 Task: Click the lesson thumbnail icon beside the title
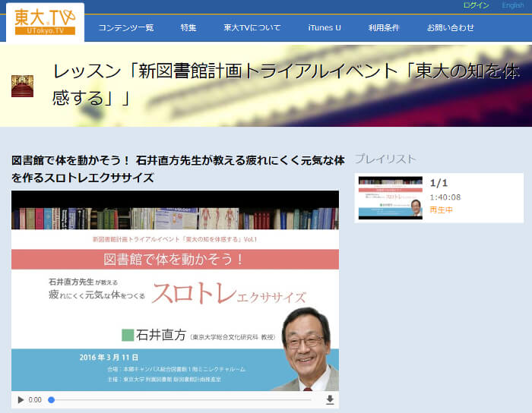point(22,86)
